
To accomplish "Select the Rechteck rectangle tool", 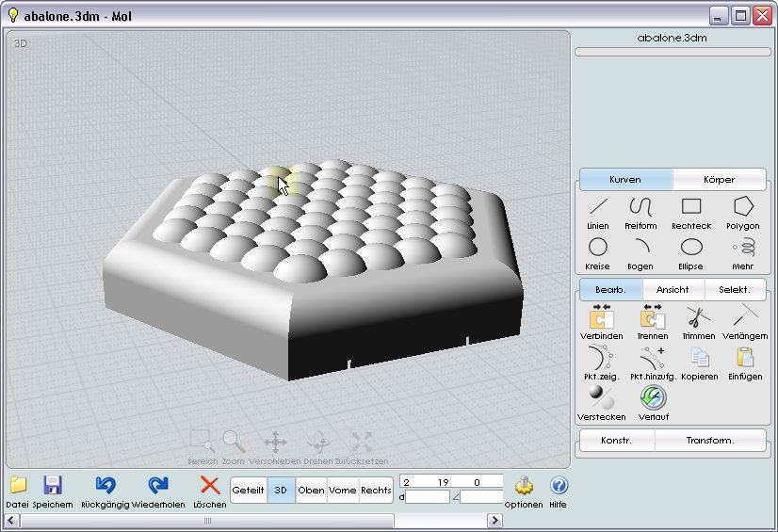I will tap(691, 214).
